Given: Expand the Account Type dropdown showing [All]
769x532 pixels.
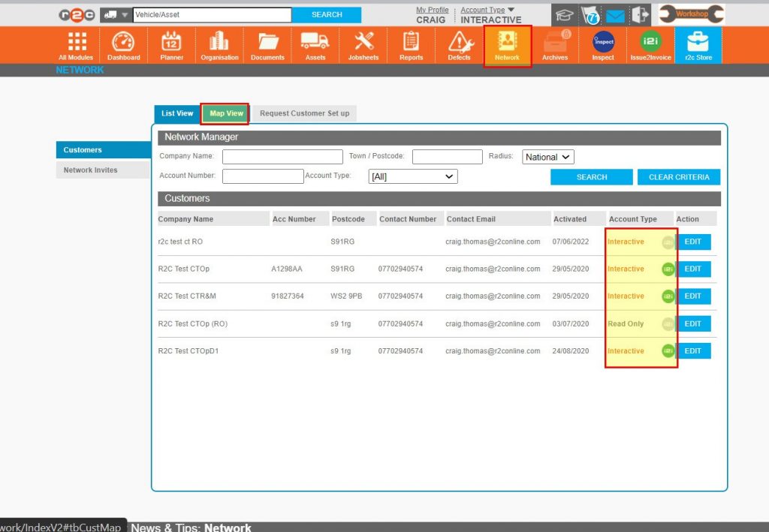Looking at the screenshot, I should [x=412, y=176].
